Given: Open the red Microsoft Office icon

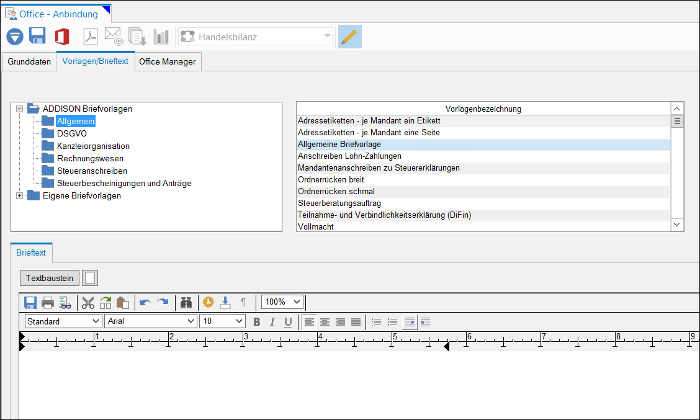Looking at the screenshot, I should [x=62, y=36].
